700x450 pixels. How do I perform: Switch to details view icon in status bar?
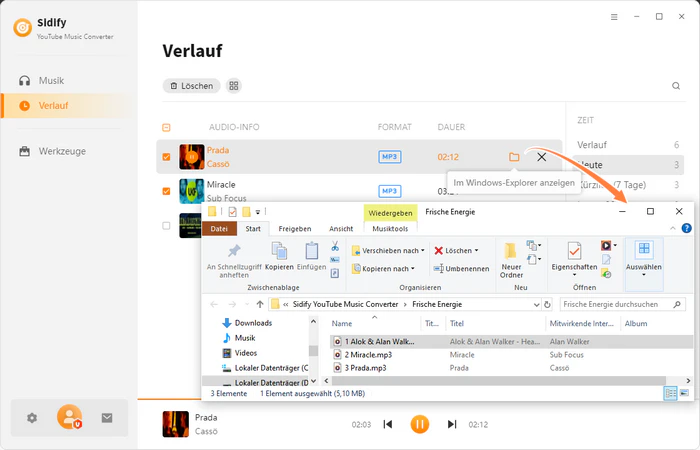[671, 393]
